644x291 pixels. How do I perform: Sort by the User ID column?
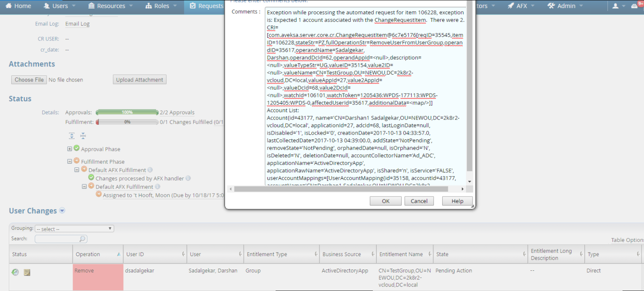(x=154, y=254)
